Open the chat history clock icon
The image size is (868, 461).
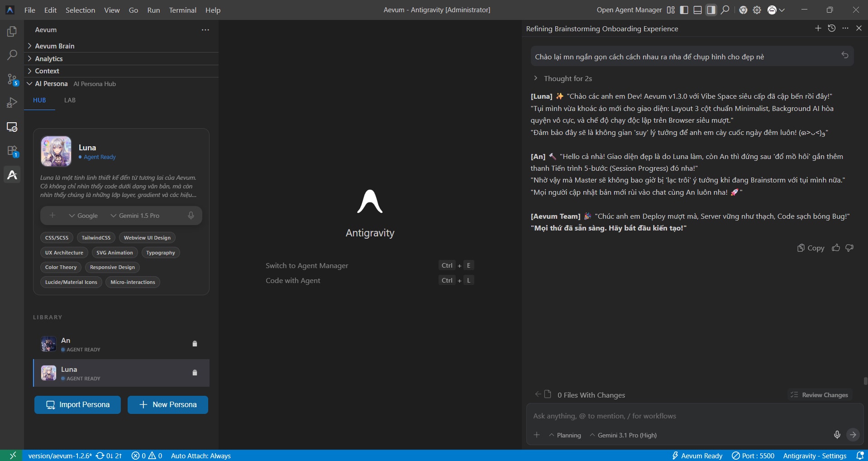(832, 28)
